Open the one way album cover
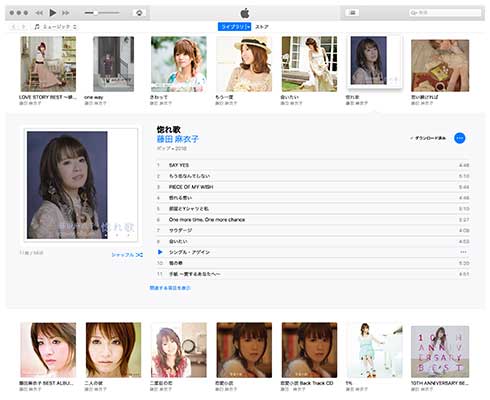Screen dimensions: 490x400 click(x=113, y=64)
